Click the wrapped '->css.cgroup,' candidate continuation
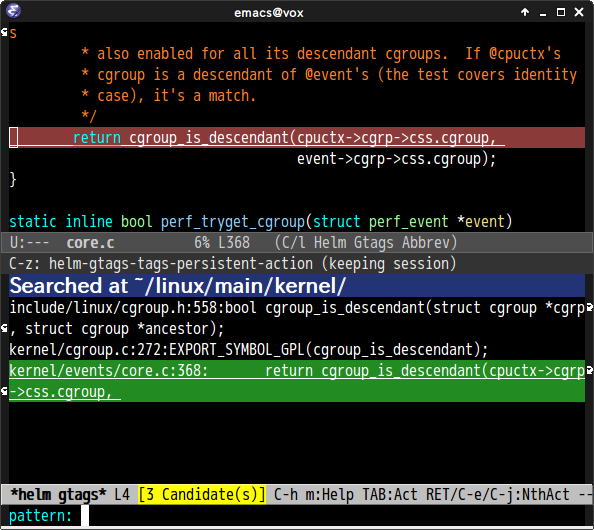The image size is (594, 530). coord(61,392)
